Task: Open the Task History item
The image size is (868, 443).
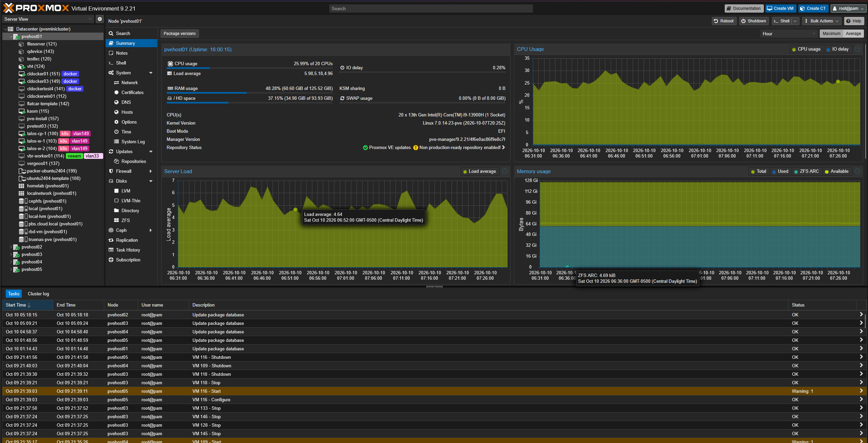Action: click(128, 250)
